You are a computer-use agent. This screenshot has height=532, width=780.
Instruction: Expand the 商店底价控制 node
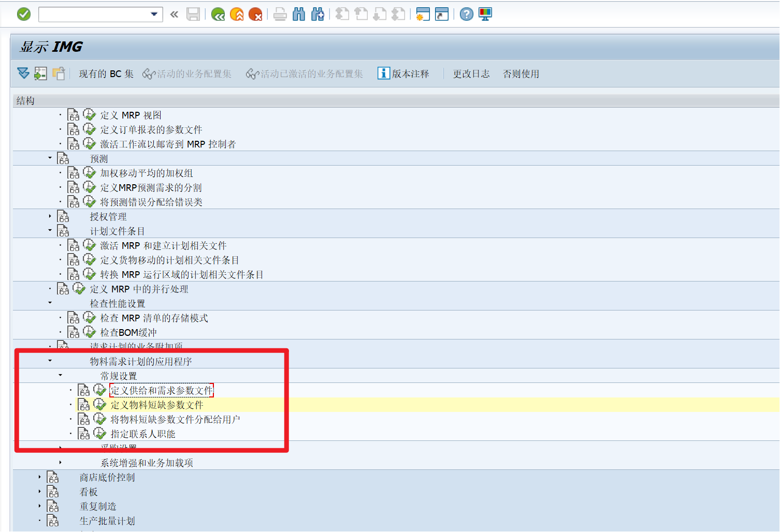(39, 477)
